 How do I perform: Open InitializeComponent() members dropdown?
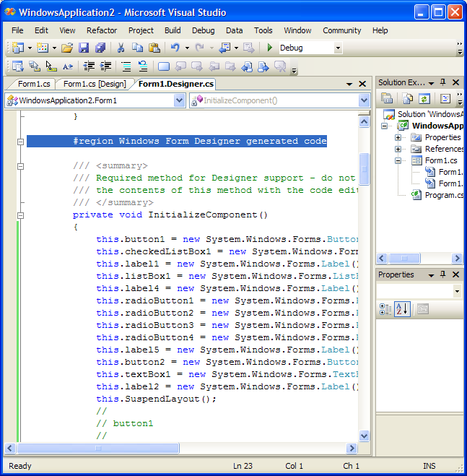click(364, 100)
